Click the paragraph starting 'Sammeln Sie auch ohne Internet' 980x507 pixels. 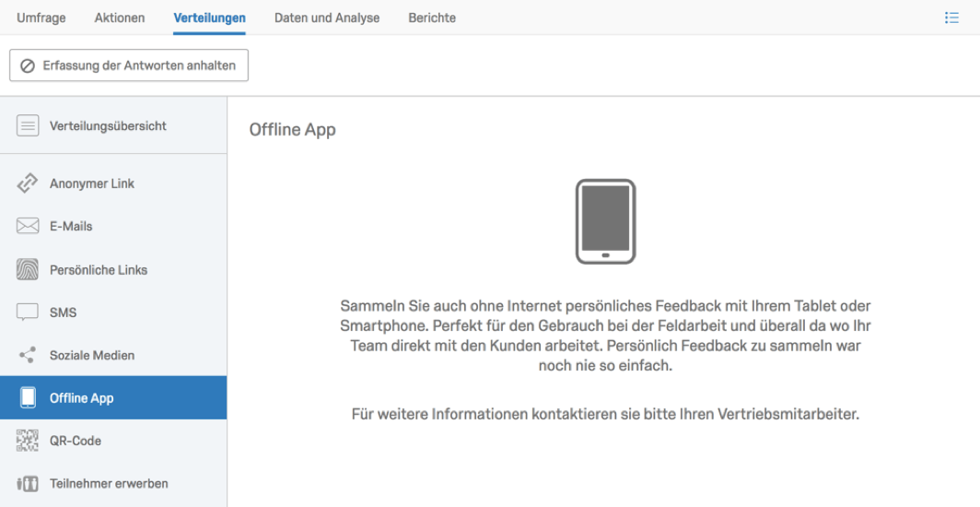pos(605,336)
